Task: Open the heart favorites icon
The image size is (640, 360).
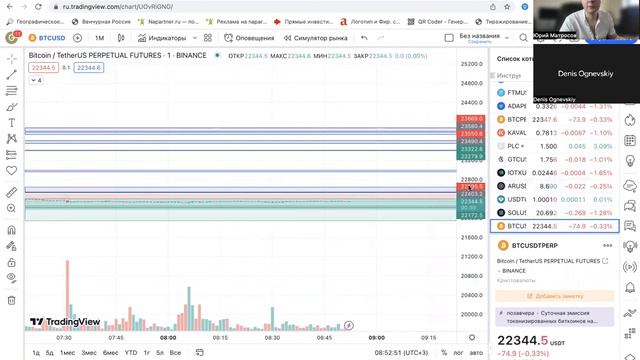Action: tap(11, 171)
